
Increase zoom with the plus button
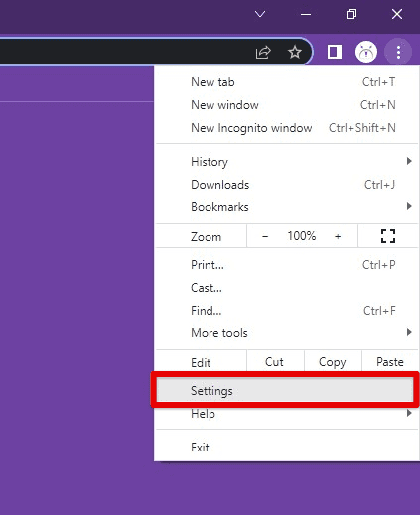point(338,236)
